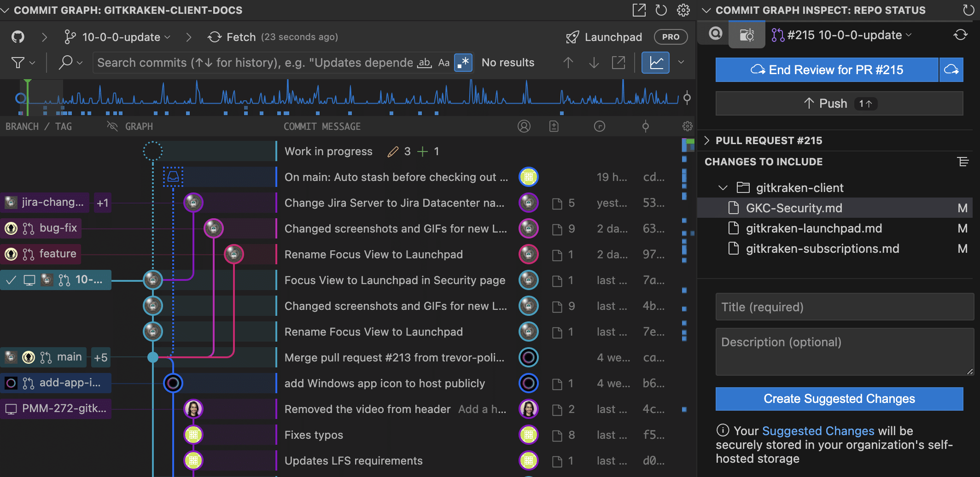This screenshot has width=980, height=477.
Task: Open commit graph settings gear in header
Action: [683, 10]
